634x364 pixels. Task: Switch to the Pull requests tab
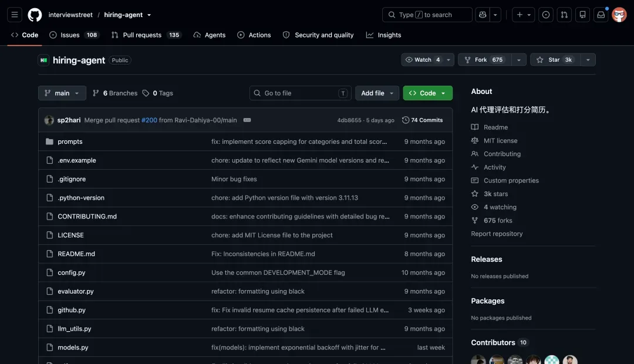(145, 35)
